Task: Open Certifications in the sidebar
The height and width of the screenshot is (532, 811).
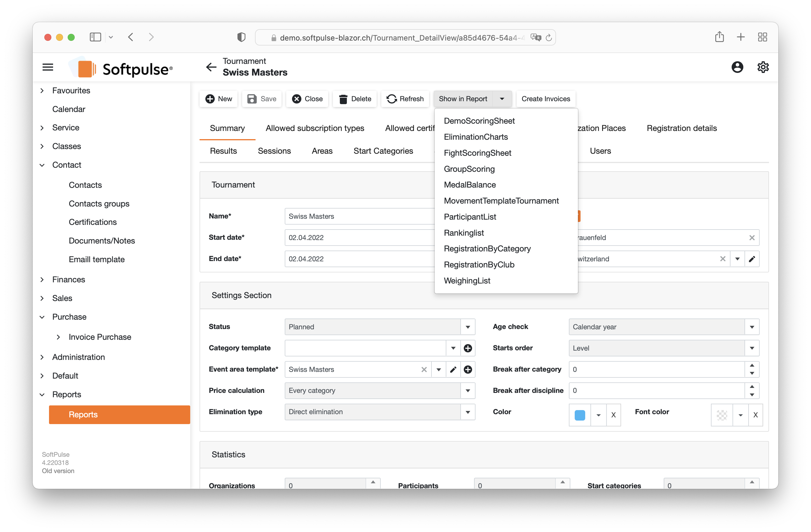Action: click(x=93, y=222)
